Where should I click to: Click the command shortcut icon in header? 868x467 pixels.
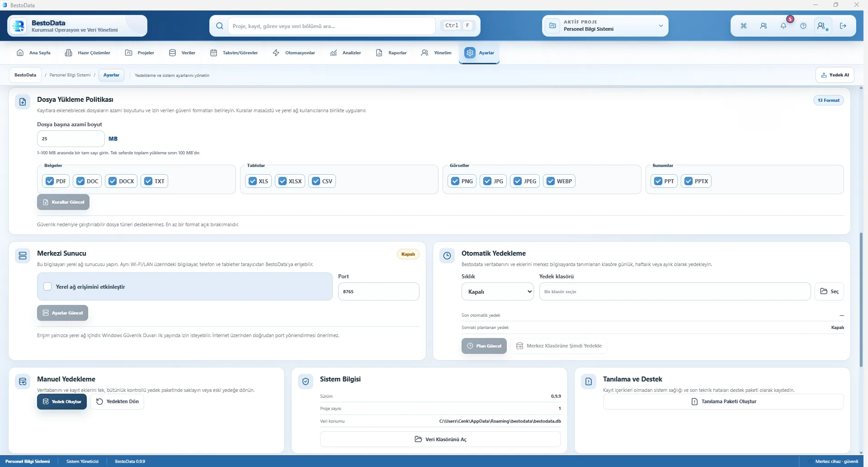point(743,26)
